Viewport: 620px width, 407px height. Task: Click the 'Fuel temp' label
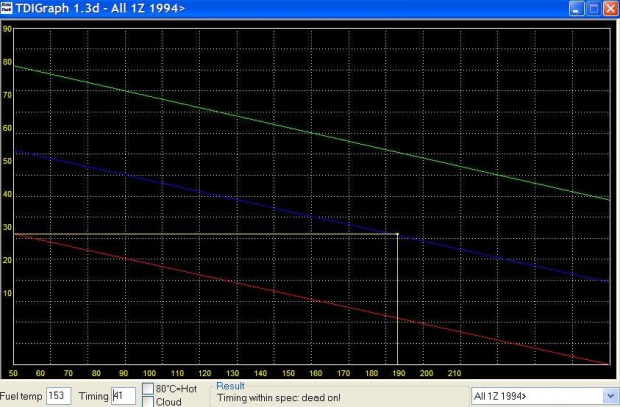21,396
